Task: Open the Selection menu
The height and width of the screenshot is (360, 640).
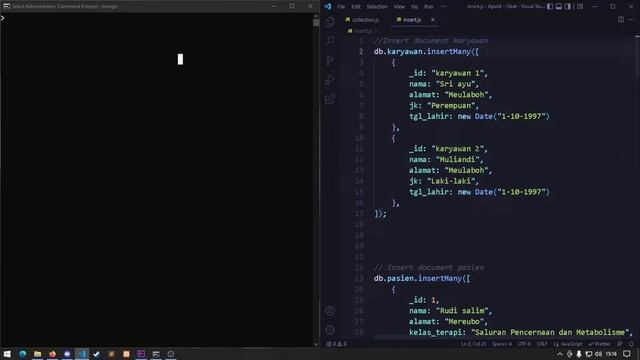Action: coord(376,7)
